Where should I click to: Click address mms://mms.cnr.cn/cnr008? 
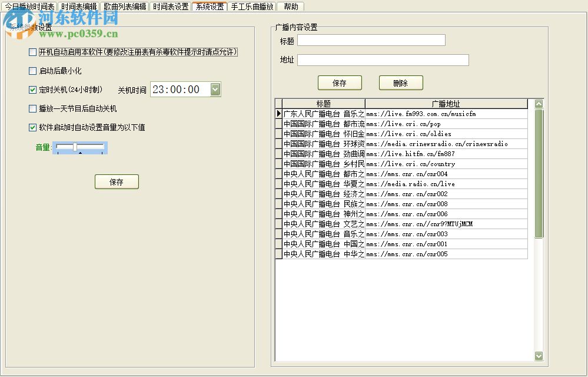407,204
